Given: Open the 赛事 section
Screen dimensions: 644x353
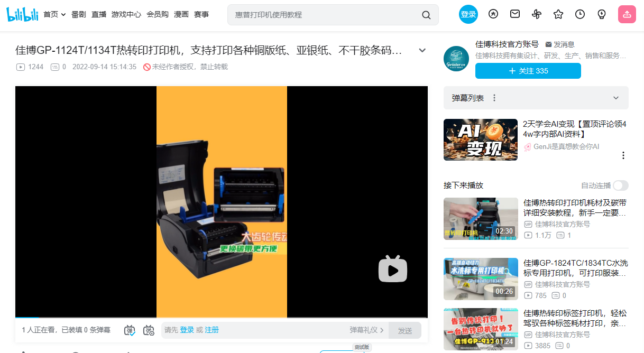Looking at the screenshot, I should click(201, 14).
